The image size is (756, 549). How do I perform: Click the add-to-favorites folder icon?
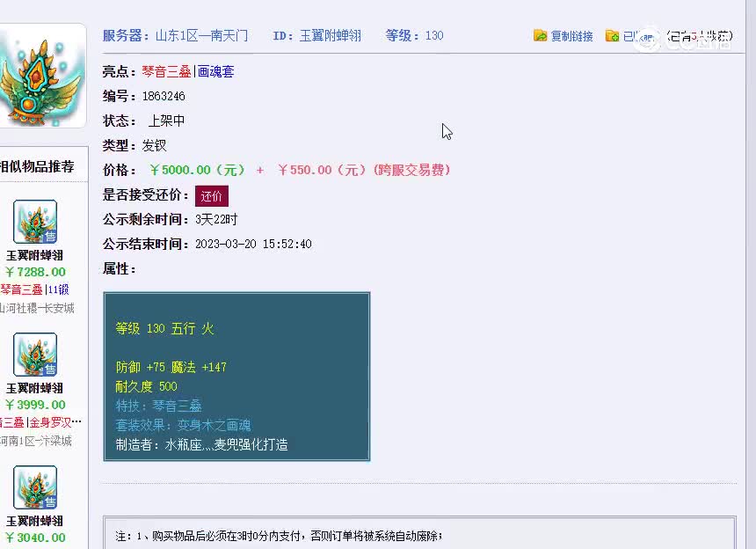[613, 36]
